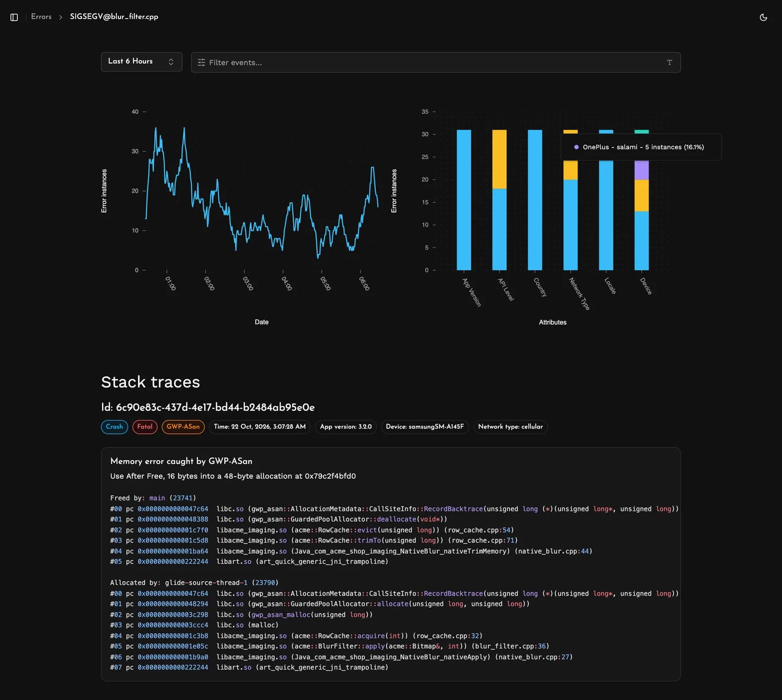Click the Time: 22 Oct, 2026 chip

tap(260, 426)
